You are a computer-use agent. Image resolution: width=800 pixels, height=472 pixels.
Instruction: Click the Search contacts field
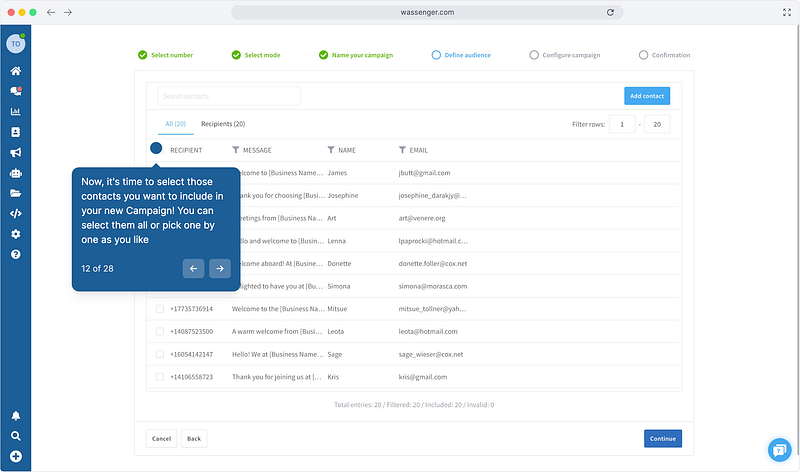coord(228,96)
